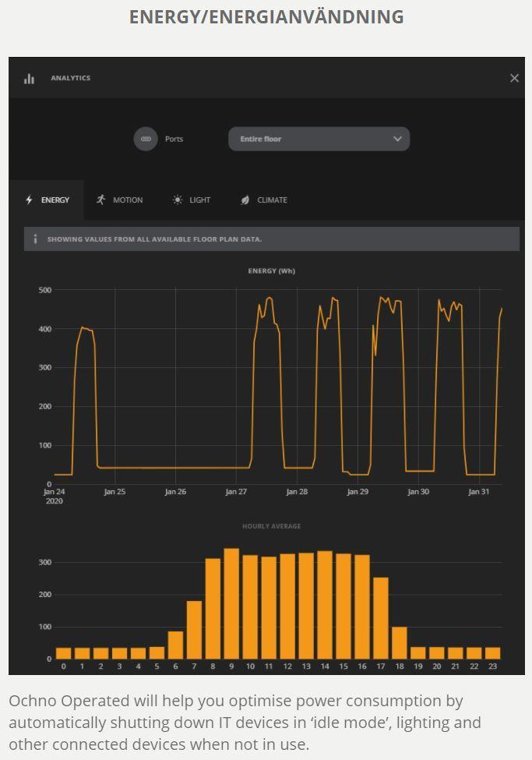Click the Ports label text
This screenshot has width=532, height=760.
(x=174, y=139)
